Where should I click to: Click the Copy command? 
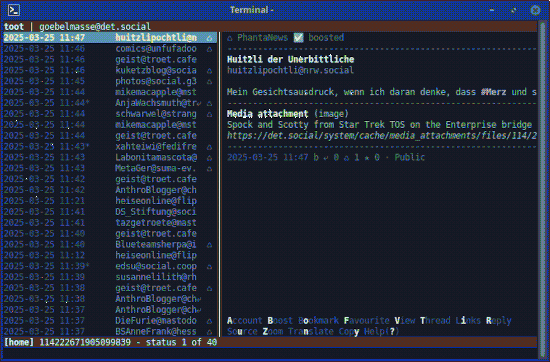349,331
